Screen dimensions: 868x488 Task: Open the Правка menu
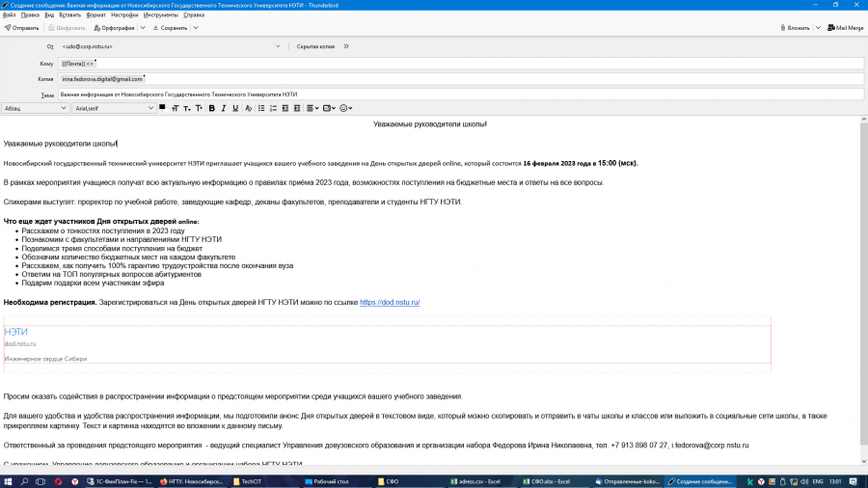pos(30,14)
